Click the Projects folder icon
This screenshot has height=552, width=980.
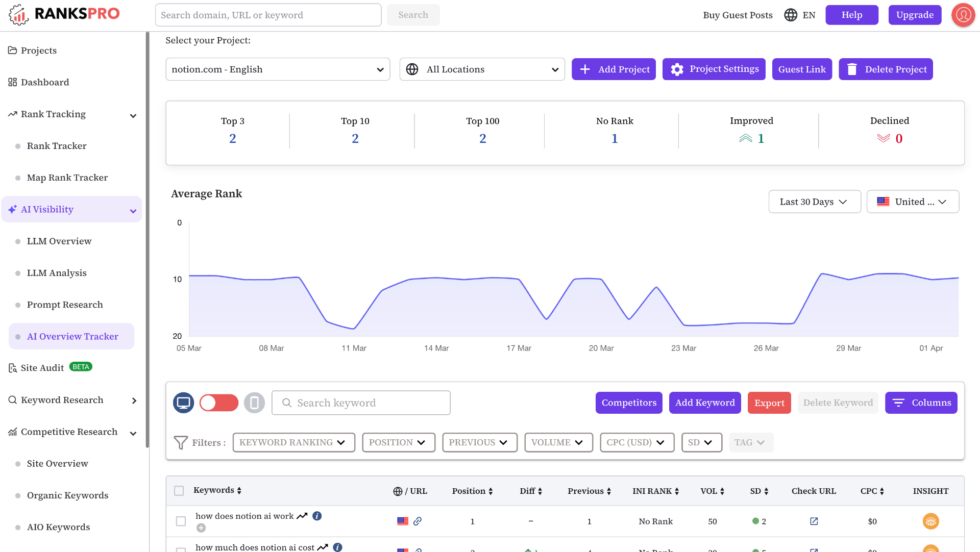(x=13, y=51)
